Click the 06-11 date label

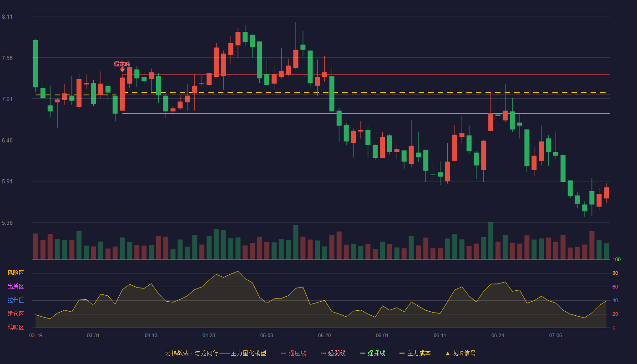point(440,335)
